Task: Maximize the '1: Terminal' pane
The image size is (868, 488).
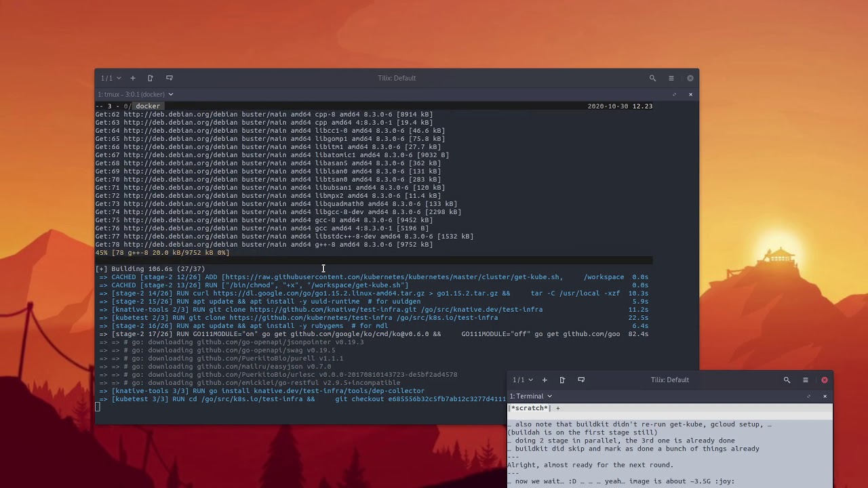Action: coord(808,396)
